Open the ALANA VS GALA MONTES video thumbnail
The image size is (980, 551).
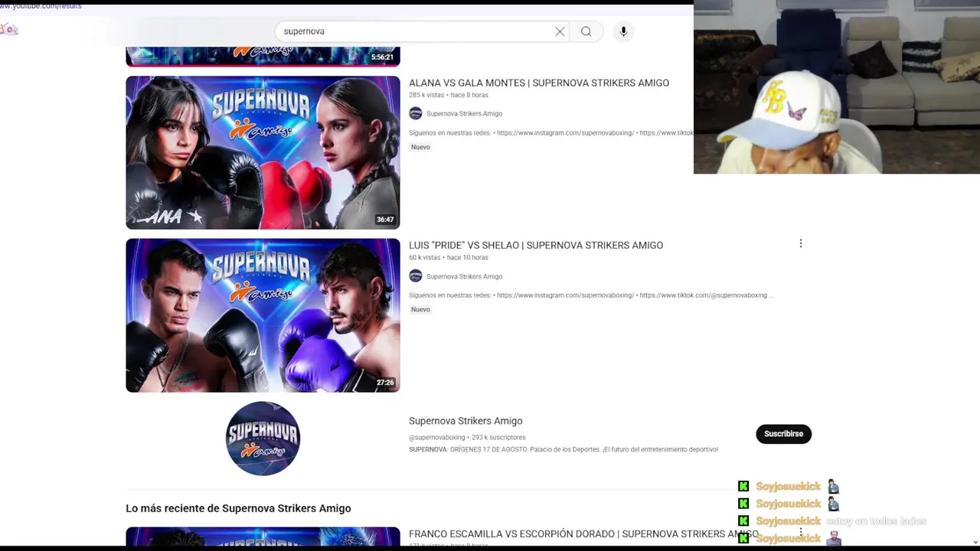pos(263,152)
